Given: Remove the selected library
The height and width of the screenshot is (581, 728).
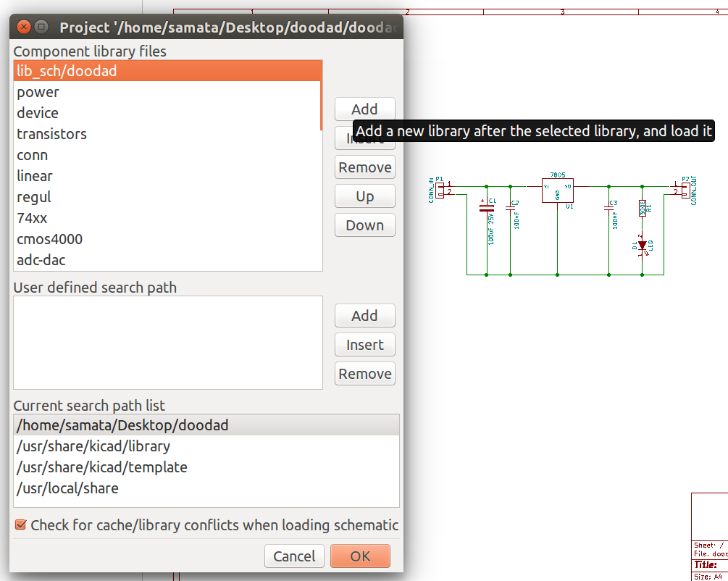Looking at the screenshot, I should (364, 167).
